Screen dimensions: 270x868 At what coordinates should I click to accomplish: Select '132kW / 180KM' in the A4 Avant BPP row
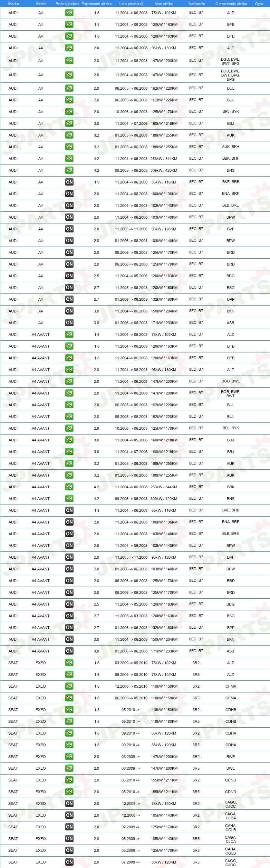tap(164, 628)
